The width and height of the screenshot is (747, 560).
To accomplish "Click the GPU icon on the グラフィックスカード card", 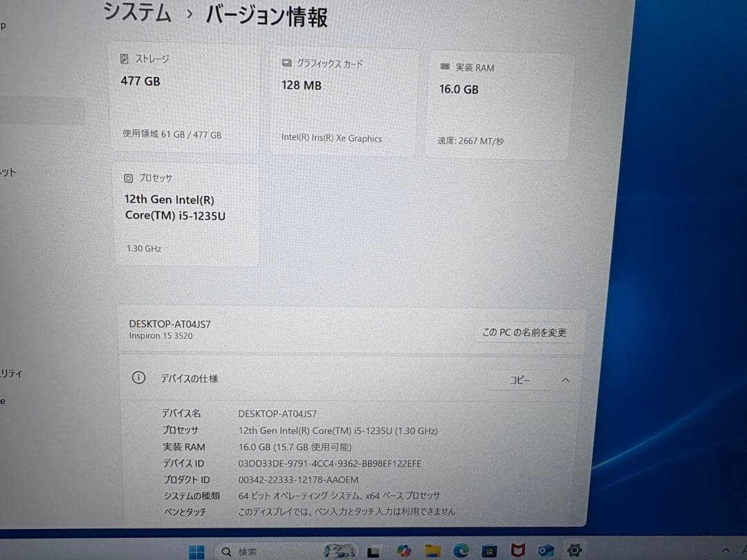I will (x=286, y=63).
